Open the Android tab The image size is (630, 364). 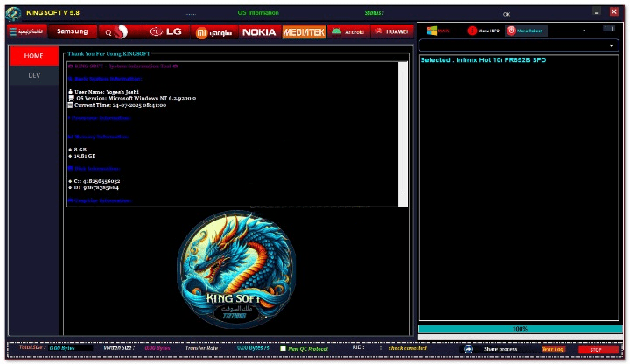pyautogui.click(x=348, y=31)
